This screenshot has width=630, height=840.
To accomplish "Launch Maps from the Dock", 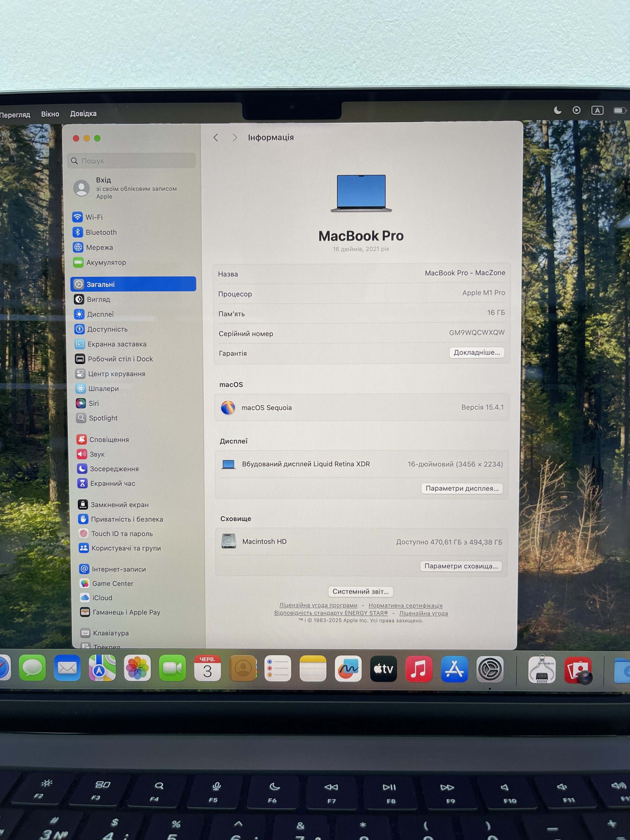I will (102, 668).
